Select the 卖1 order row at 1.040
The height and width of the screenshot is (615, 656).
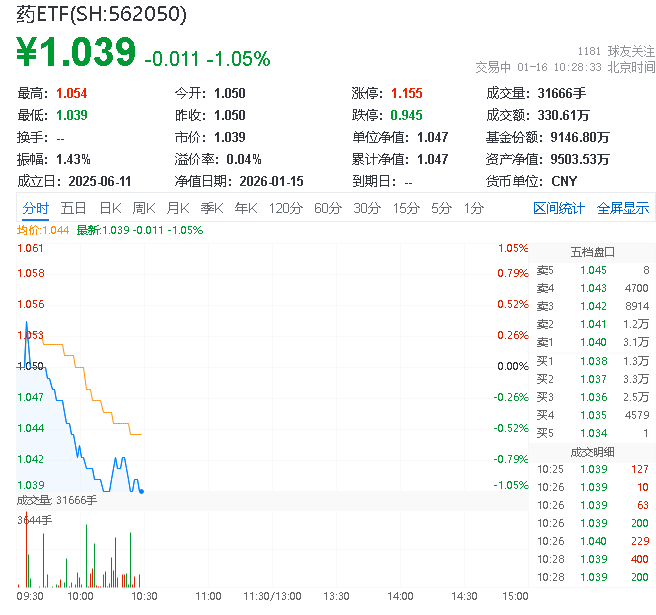pos(592,342)
